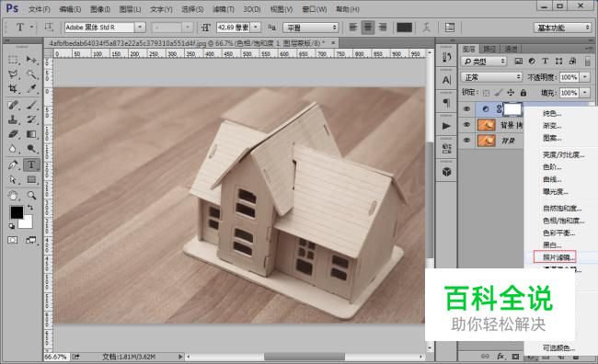The image size is (598, 364).
Task: Lock layer position
Action: pyautogui.click(x=511, y=93)
